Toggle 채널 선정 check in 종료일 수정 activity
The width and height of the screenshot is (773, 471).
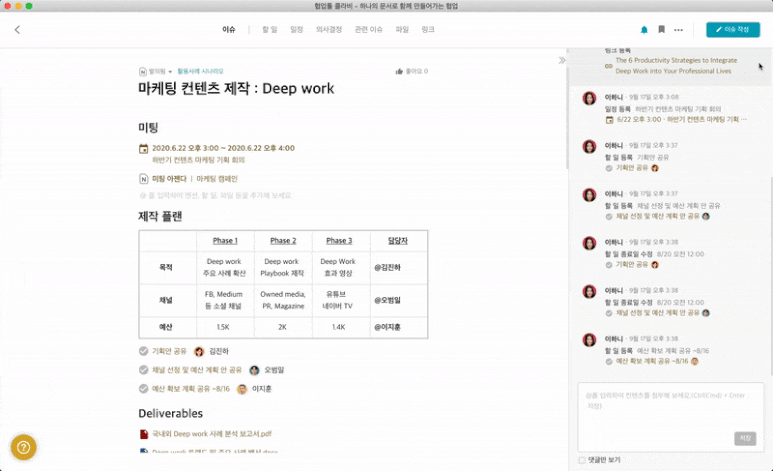pyautogui.click(x=609, y=313)
